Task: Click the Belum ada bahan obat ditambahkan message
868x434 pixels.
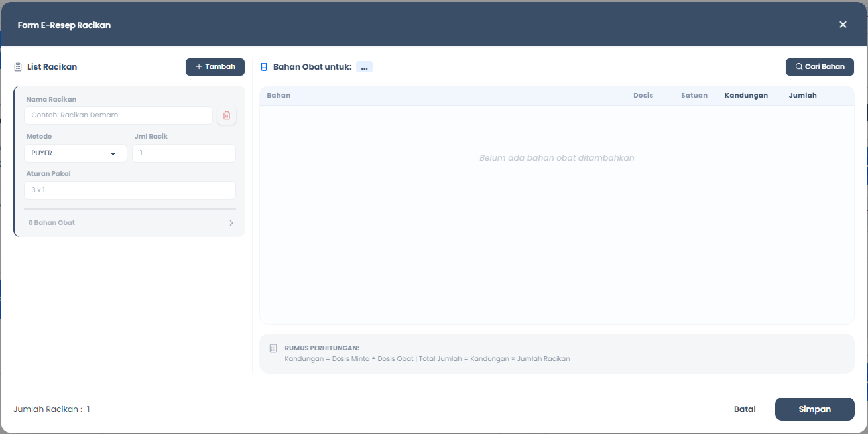Action: click(x=557, y=158)
